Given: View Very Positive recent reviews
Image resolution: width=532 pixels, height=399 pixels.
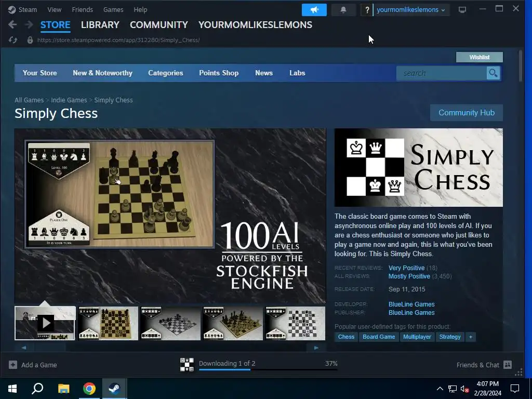Looking at the screenshot, I should tap(406, 268).
